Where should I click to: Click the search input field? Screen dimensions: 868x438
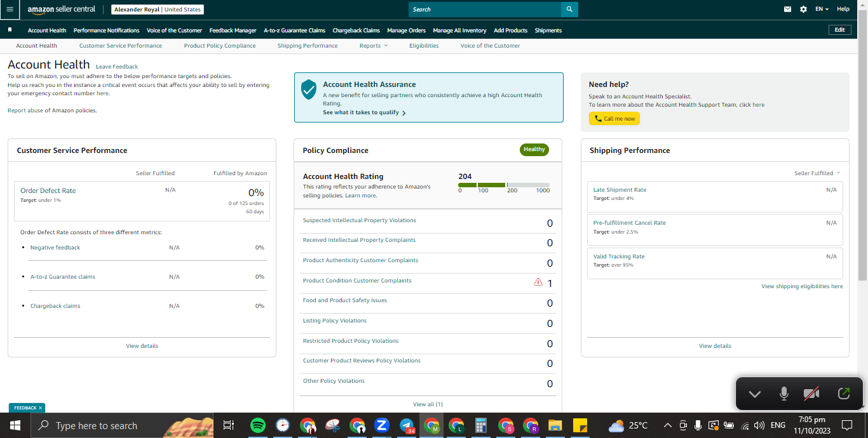point(485,10)
